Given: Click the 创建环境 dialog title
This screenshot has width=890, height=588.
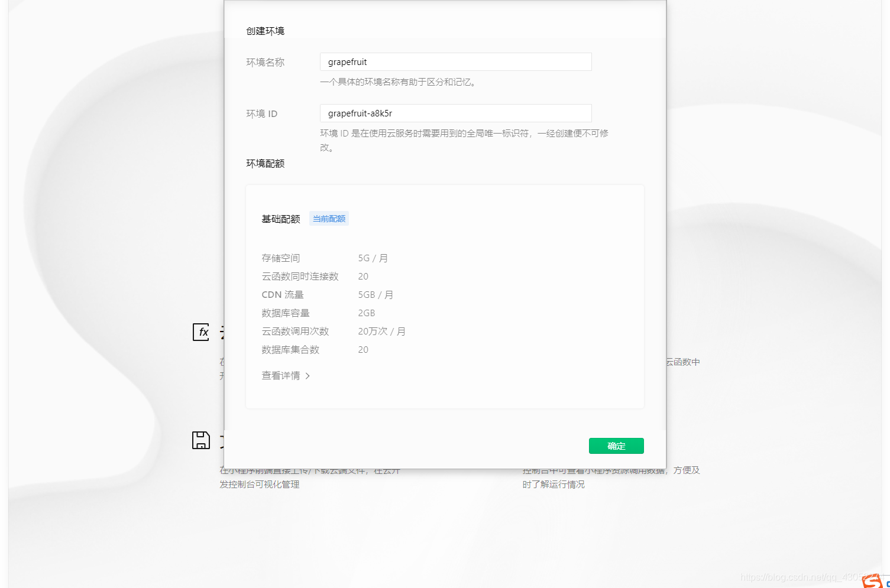Looking at the screenshot, I should [266, 31].
